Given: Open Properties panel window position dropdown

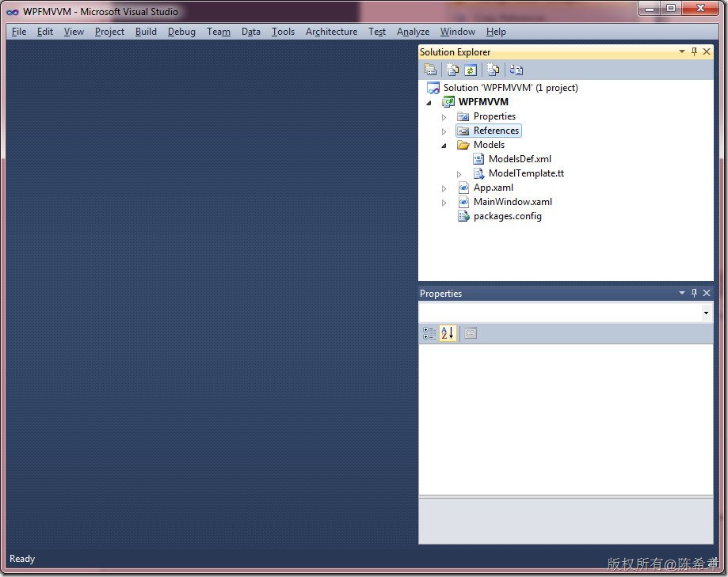Looking at the screenshot, I should 681,293.
